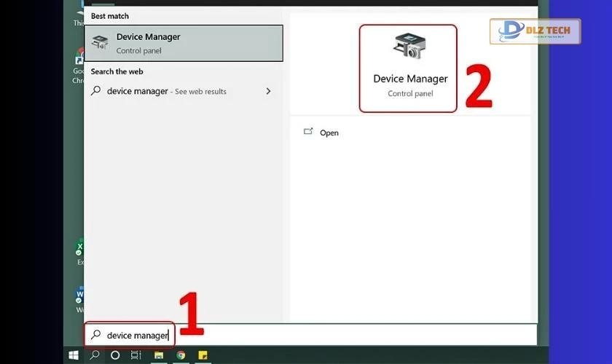Click the Google Chrome desktop shortcut
612x364 pixels.
tap(80, 60)
